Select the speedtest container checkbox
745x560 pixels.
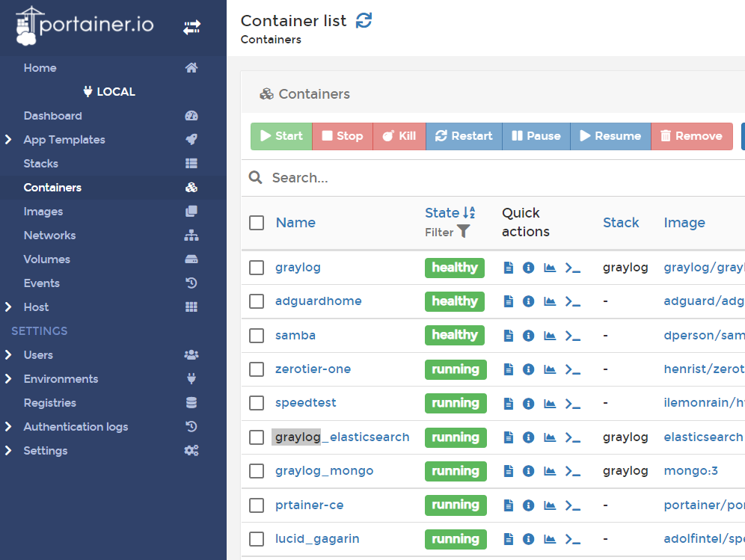(257, 403)
